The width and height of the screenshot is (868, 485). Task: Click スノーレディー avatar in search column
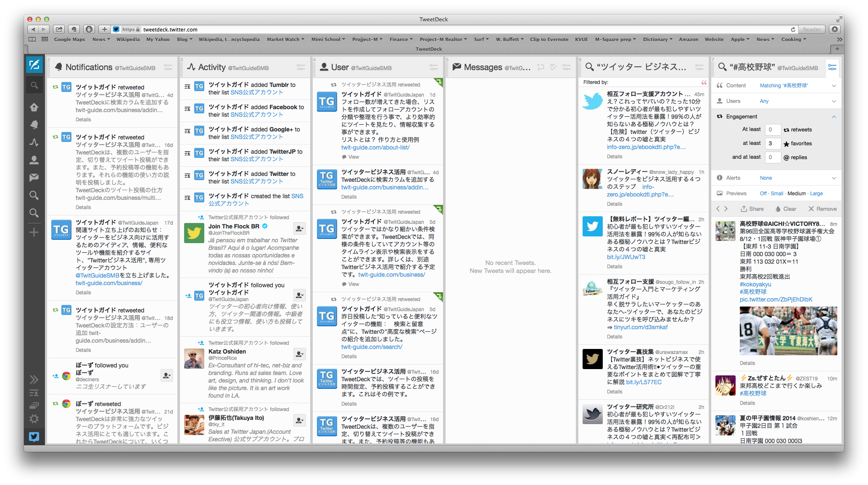pyautogui.click(x=592, y=178)
